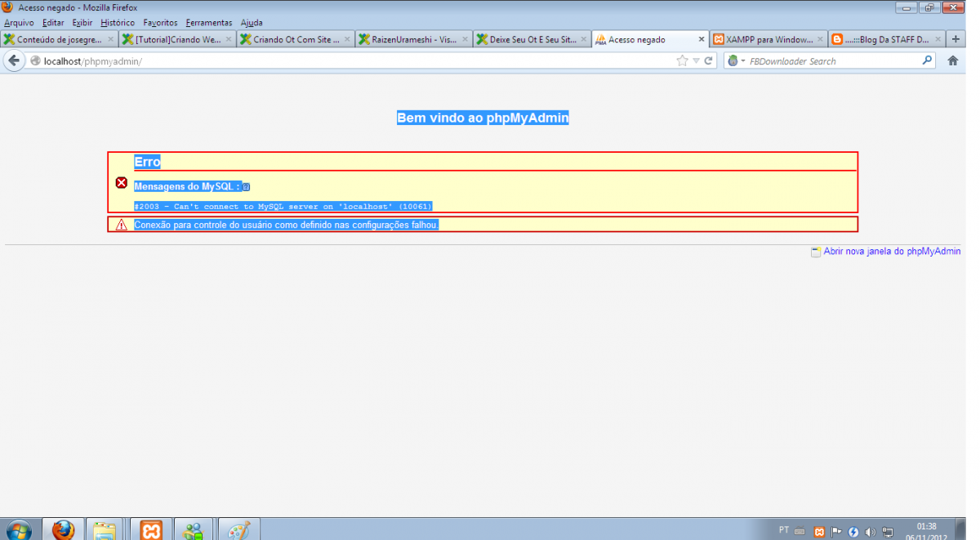Click the 'Erro' heading text
The height and width of the screenshot is (540, 980).
pos(147,162)
